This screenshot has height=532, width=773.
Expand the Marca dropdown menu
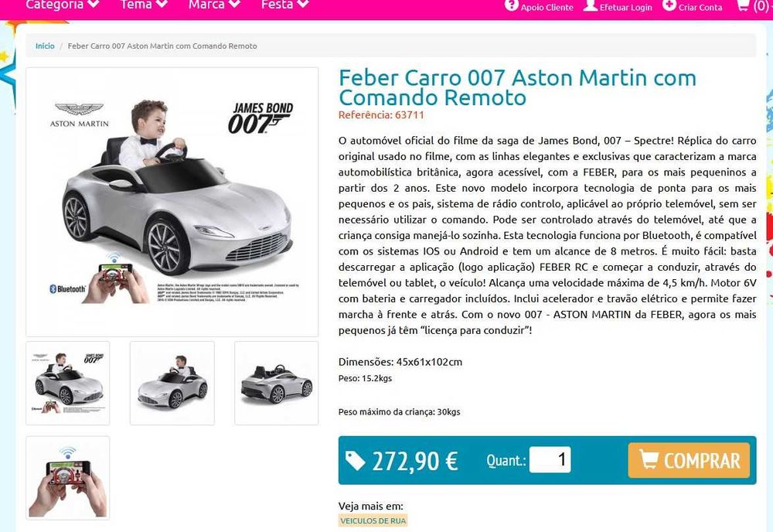[x=214, y=5]
